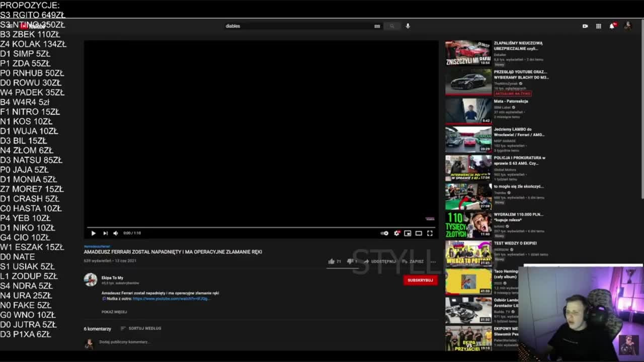Mute the video using the speaker icon

pos(116,233)
